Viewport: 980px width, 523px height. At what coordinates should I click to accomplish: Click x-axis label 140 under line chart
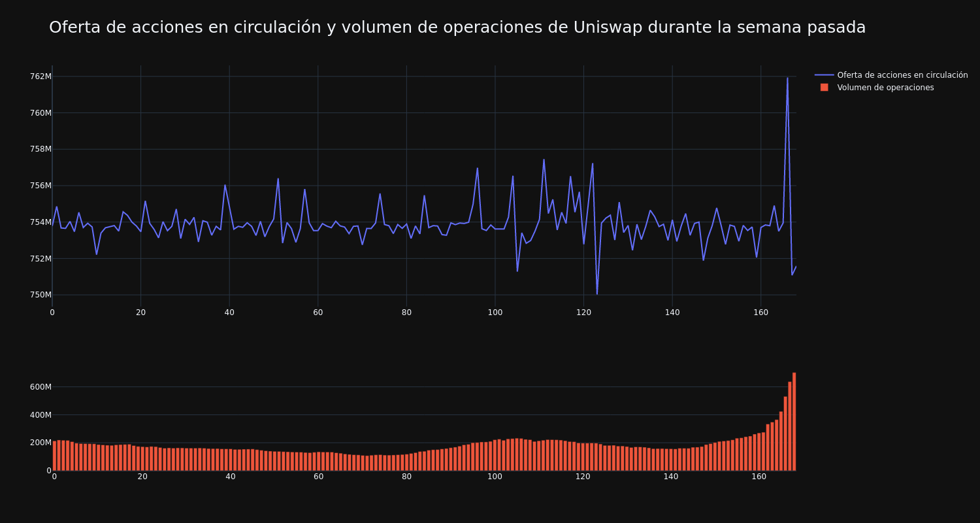[x=672, y=312]
